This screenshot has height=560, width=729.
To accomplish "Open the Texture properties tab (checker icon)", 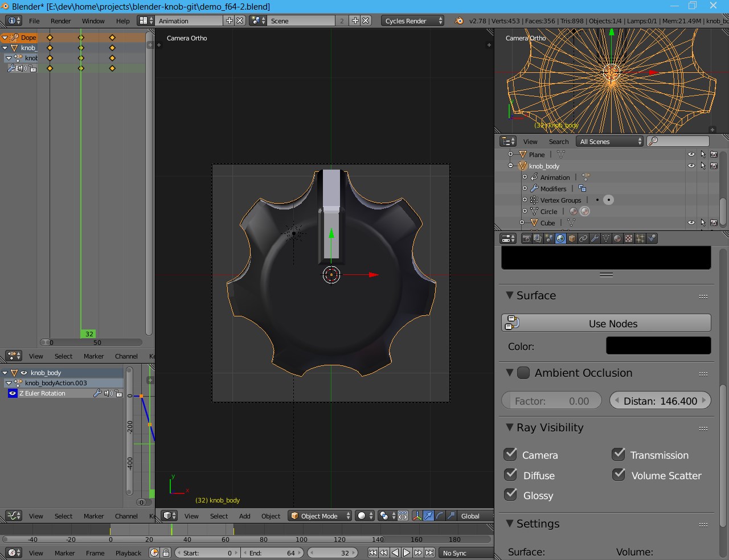I will pyautogui.click(x=629, y=238).
